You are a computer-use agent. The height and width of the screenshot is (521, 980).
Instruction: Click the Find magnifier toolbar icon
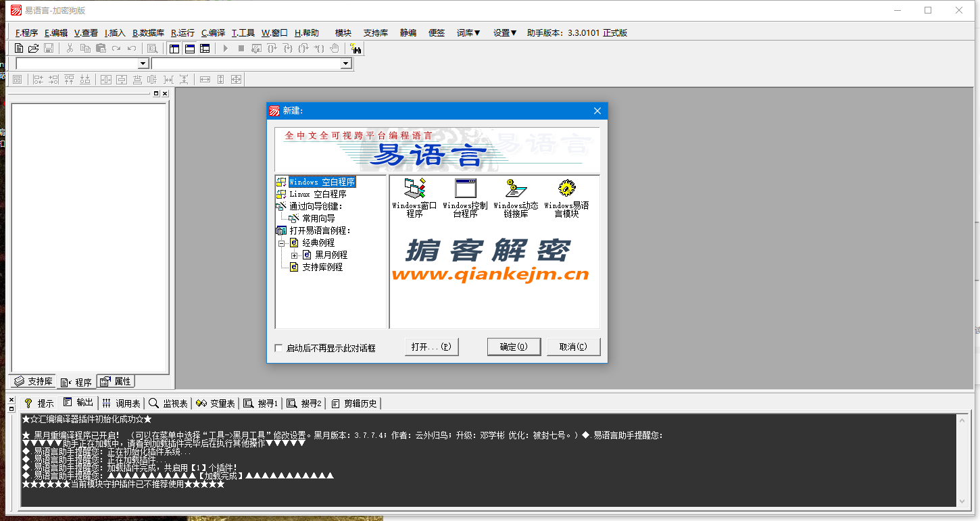coord(153,49)
